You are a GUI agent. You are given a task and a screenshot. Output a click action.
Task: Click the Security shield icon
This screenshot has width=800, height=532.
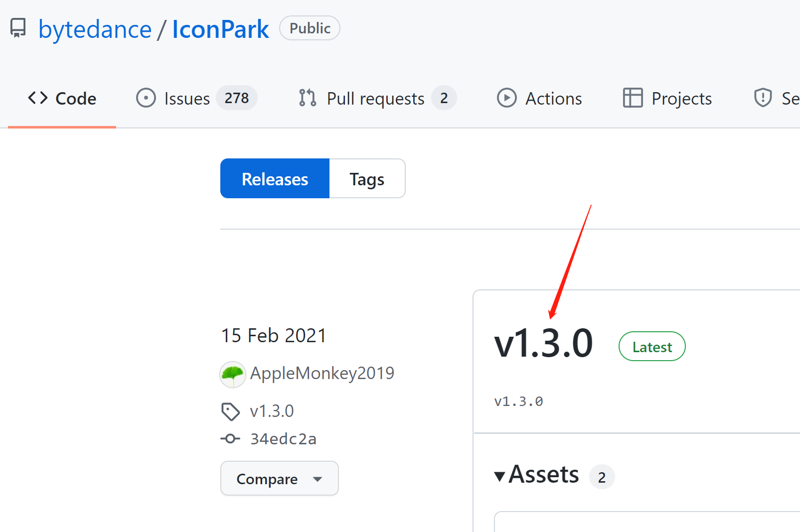click(x=763, y=98)
